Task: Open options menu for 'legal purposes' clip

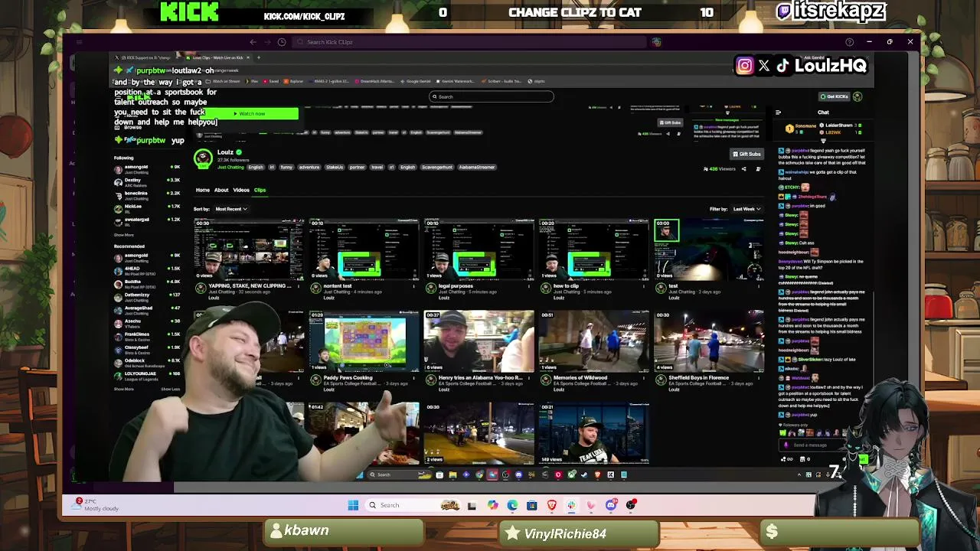Action: 529,285
